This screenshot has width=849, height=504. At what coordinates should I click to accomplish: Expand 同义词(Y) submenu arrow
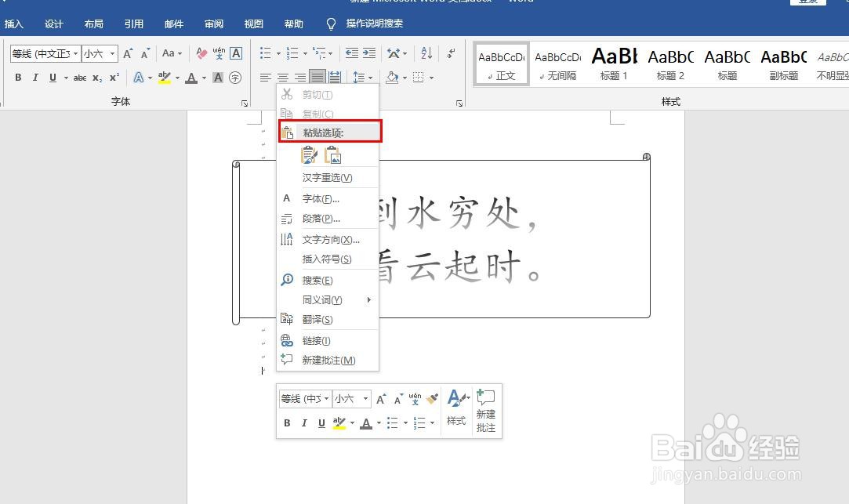(x=368, y=300)
